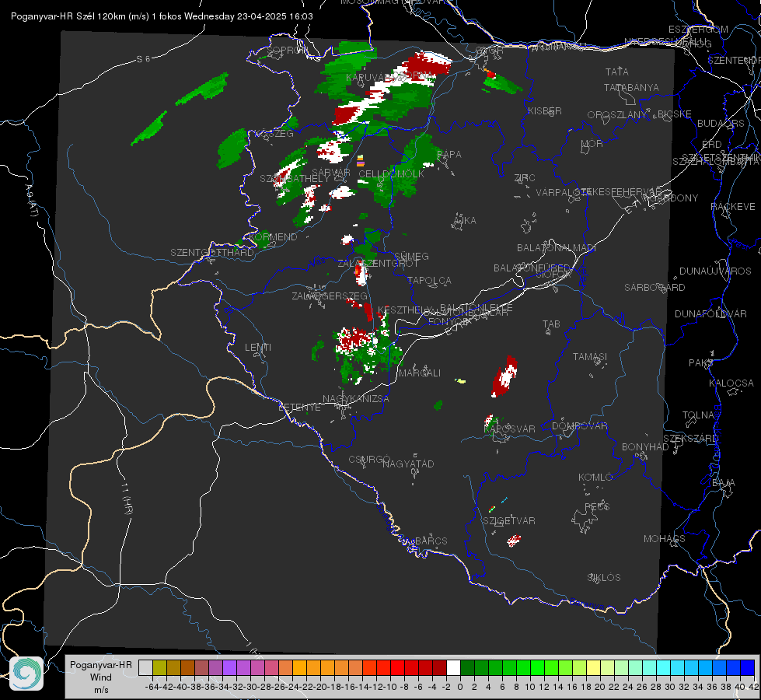761x700 pixels.
Task: Click the LETENYE label
Action: [x=299, y=408]
